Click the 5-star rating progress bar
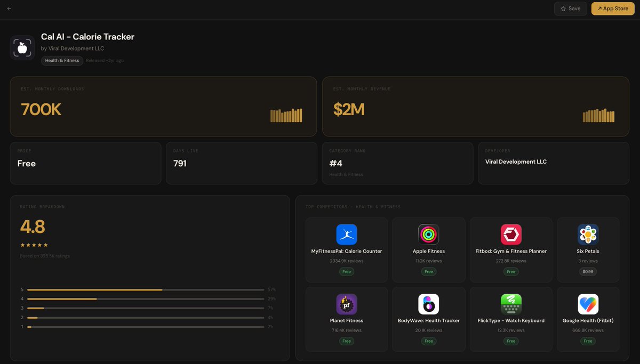640x364 pixels. (146, 289)
